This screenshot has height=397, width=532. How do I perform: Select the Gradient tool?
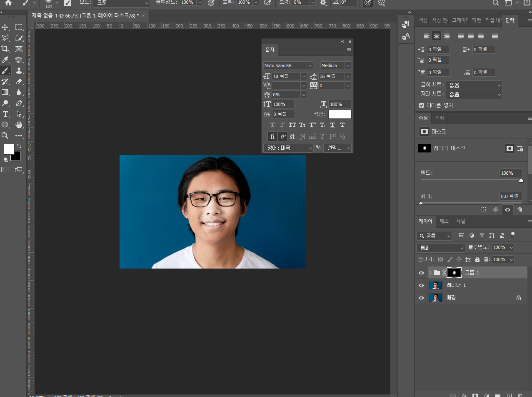coord(5,92)
